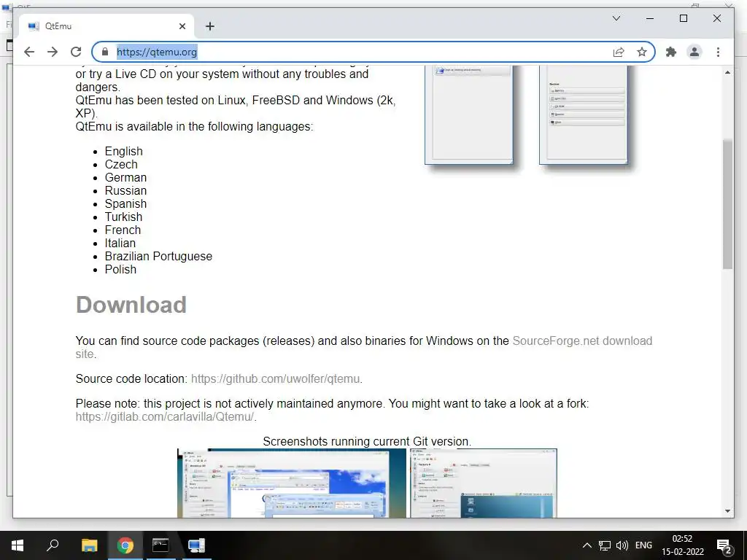Open the volume speaker tray icon
This screenshot has width=747, height=560.
pos(622,545)
